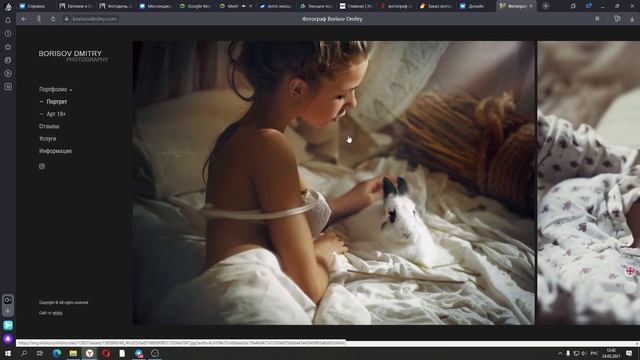Switch input language РУС indicator
The width and height of the screenshot is (640, 360).
[594, 353]
